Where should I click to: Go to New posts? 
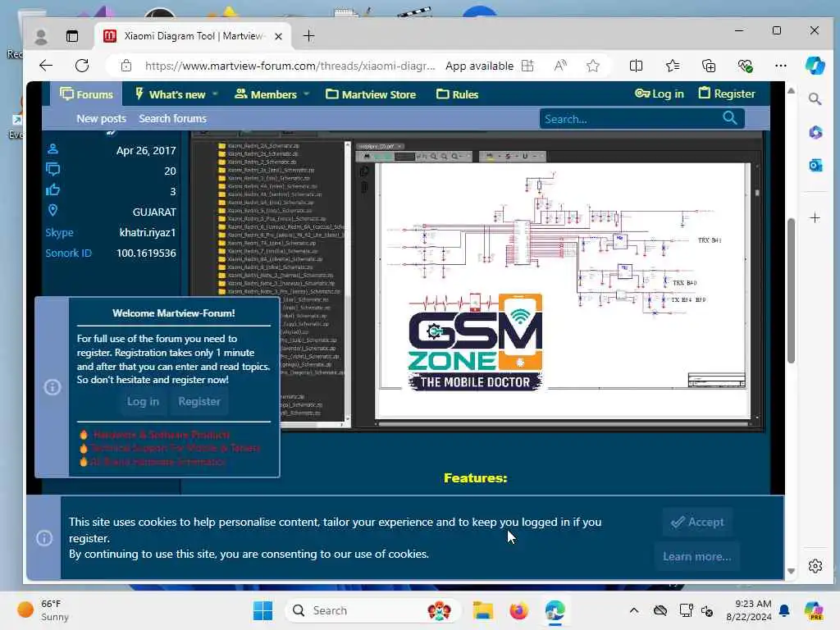(x=101, y=118)
